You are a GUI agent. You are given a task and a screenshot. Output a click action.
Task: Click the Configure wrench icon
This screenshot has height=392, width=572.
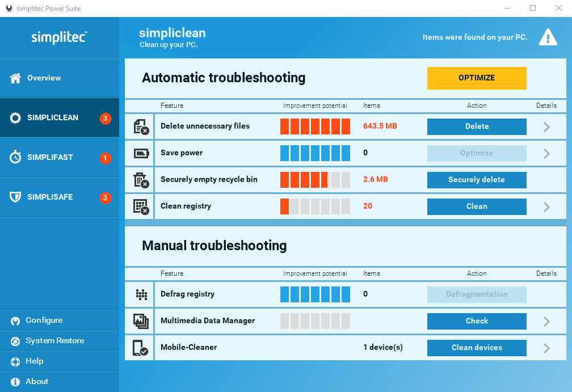point(15,321)
